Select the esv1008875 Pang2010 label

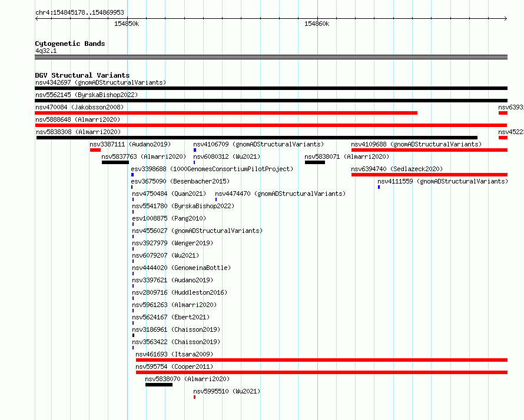point(169,218)
